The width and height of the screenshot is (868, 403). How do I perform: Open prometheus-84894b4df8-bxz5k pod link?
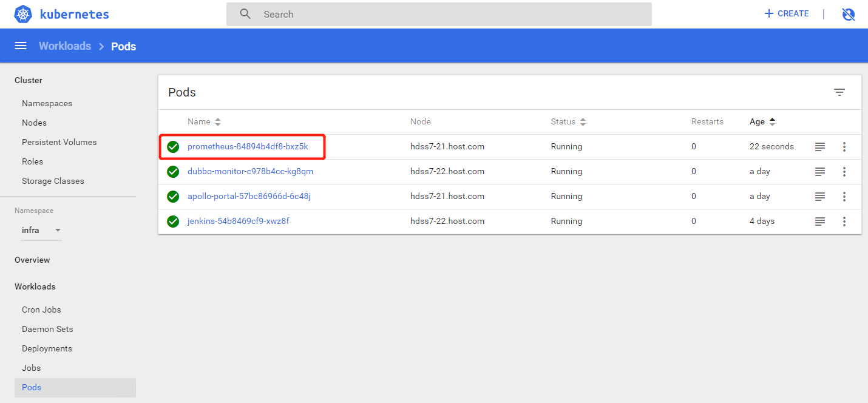tap(248, 147)
